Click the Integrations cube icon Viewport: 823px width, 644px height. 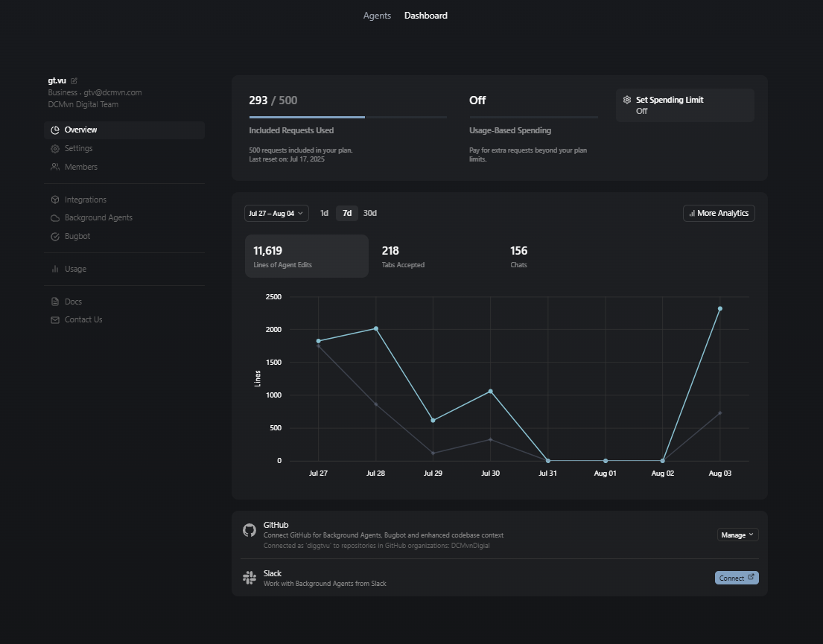(x=55, y=200)
